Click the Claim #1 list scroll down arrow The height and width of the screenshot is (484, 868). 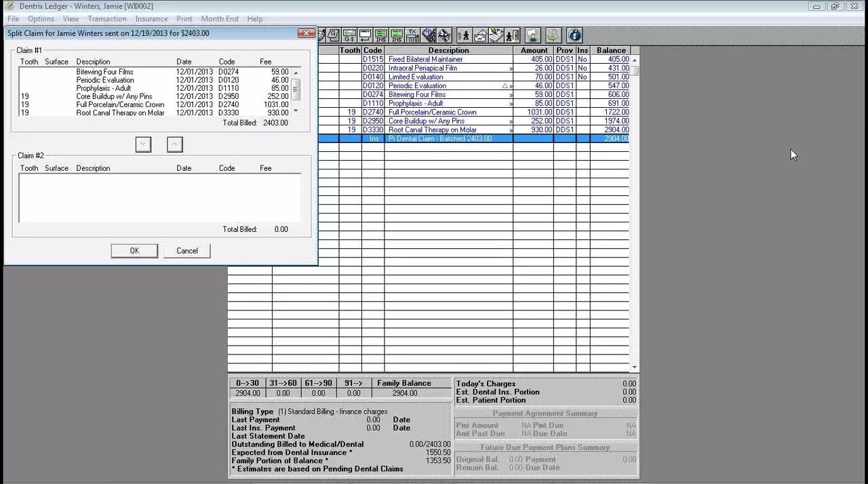(x=296, y=110)
